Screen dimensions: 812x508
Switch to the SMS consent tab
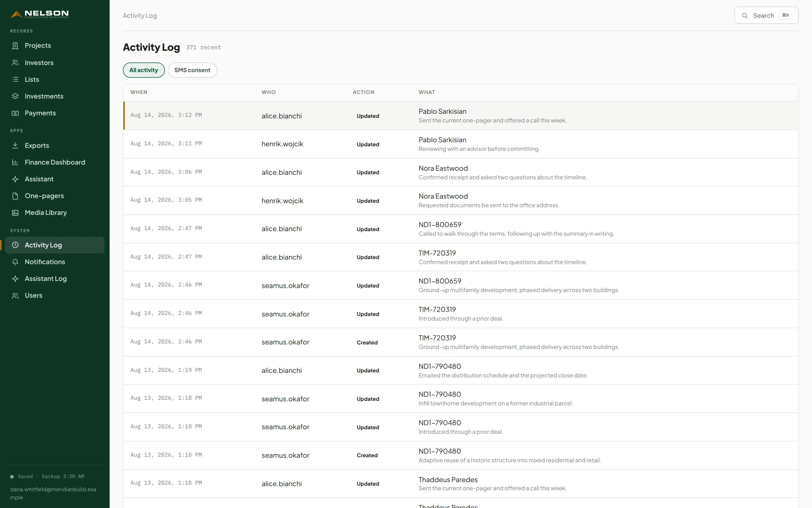[192, 70]
